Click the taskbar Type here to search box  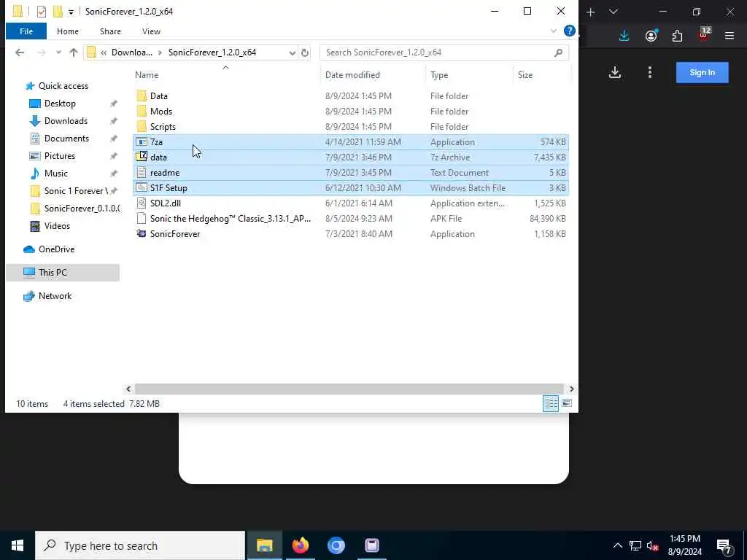pos(140,545)
